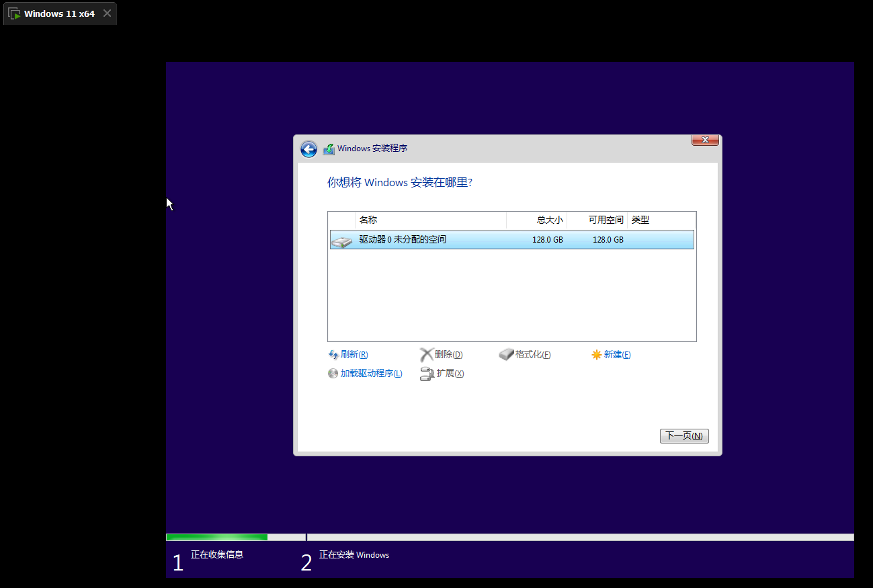Sort by the 总大小 column header
873x588 pixels.
[x=537, y=220]
